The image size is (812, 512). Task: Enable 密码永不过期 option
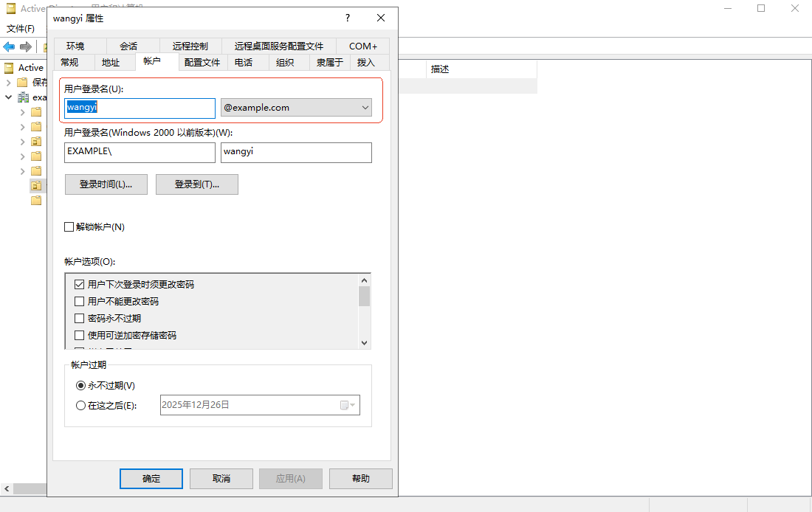click(x=79, y=319)
